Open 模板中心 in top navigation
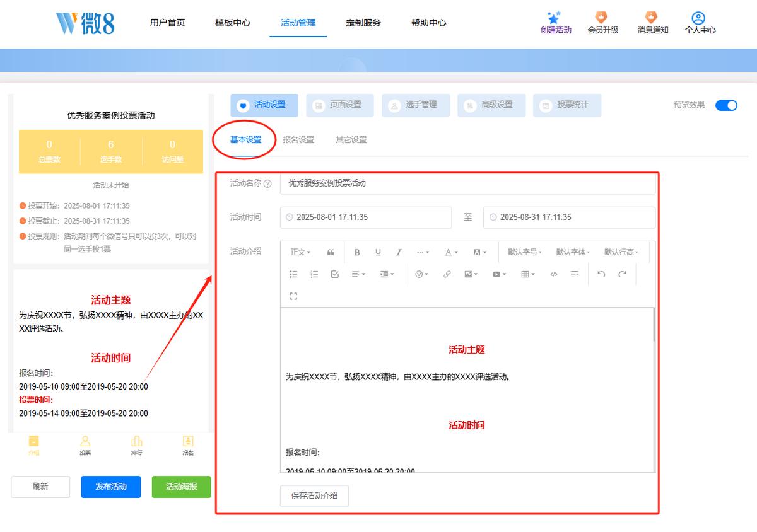757x532 pixels. (x=233, y=23)
